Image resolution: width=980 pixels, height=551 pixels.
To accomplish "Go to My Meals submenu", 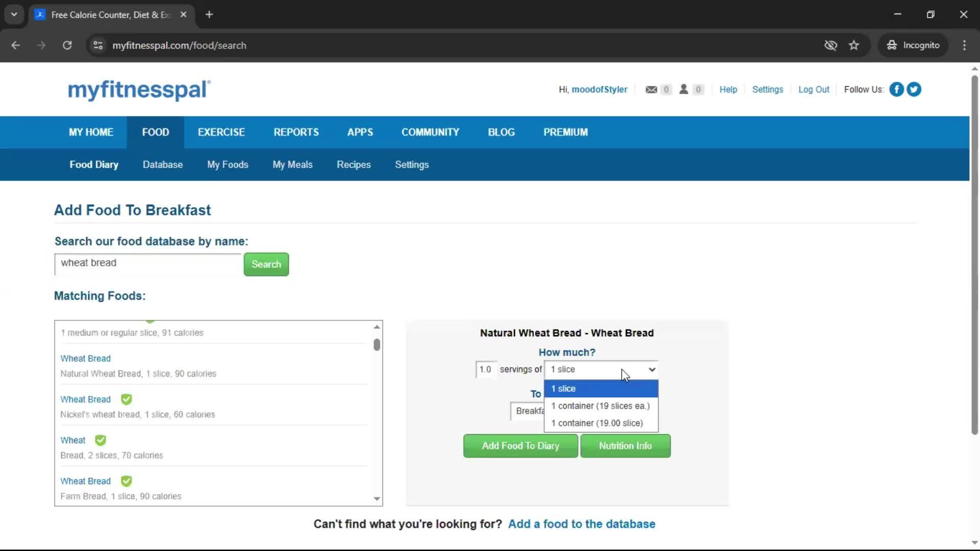I will coord(292,165).
